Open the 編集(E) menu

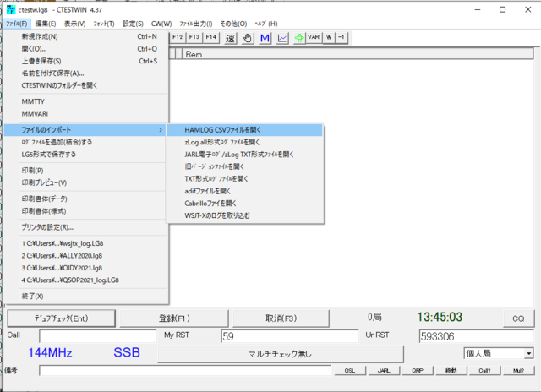46,24
